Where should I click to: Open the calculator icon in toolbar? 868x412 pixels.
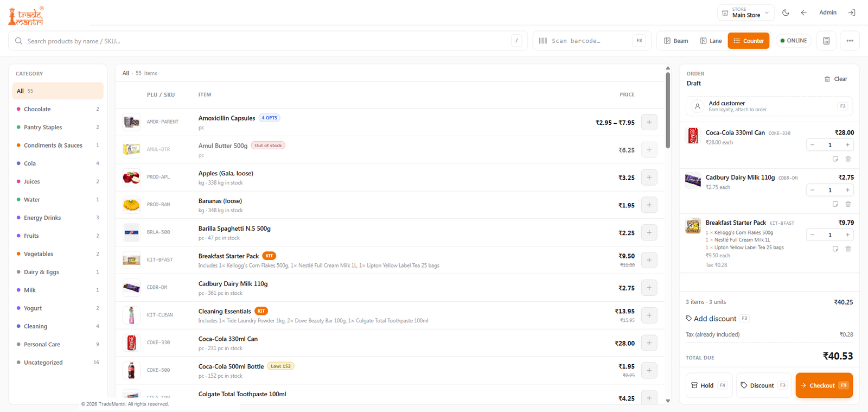tap(826, 41)
